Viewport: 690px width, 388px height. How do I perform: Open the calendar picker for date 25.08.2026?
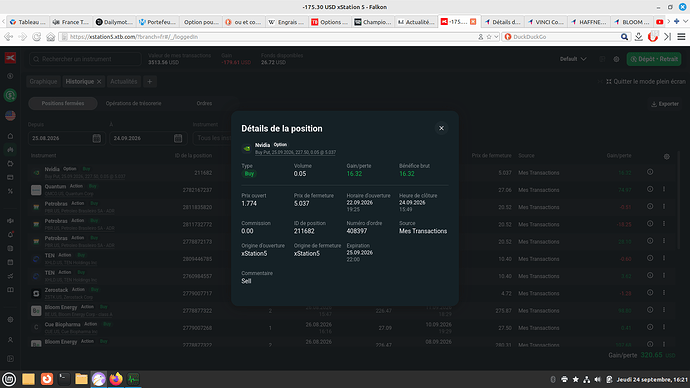click(97, 138)
